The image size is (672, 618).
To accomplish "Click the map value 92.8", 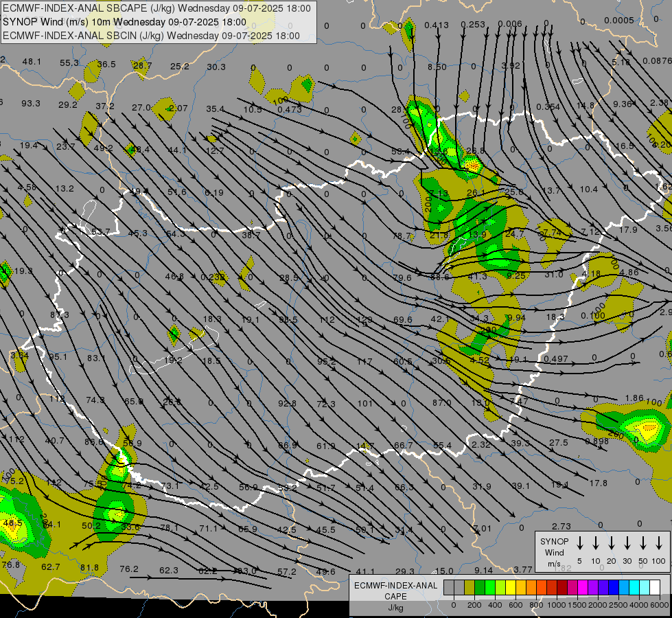I will coord(287,404).
